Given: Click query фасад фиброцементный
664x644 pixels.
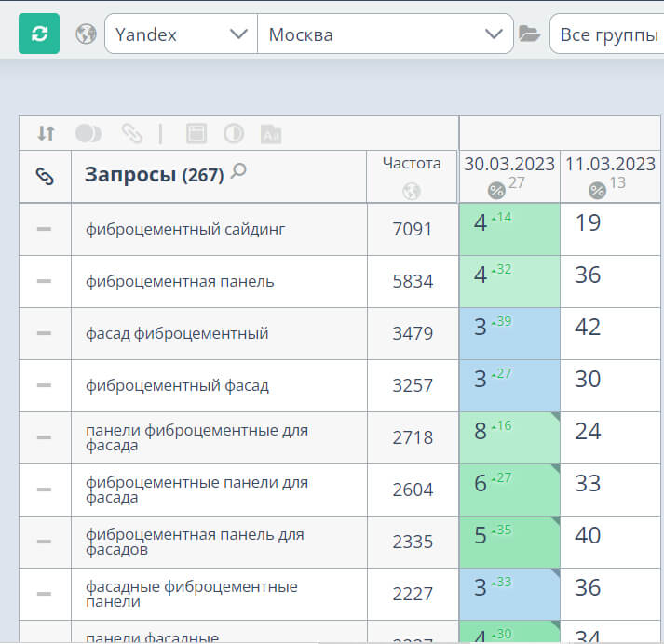Looking at the screenshot, I should 177,333.
